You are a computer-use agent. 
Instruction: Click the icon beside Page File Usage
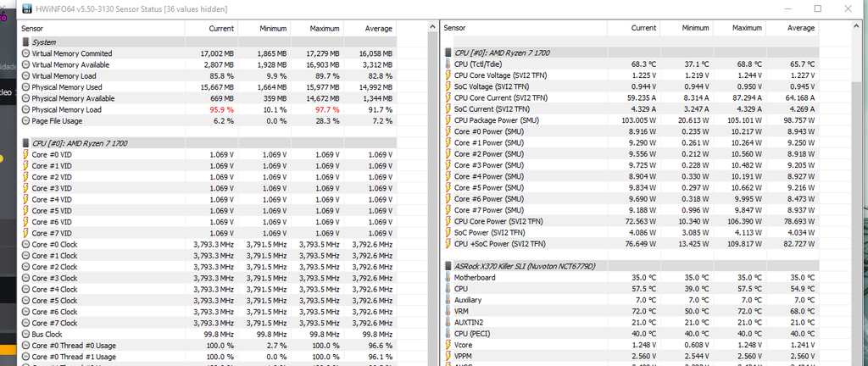tap(25, 120)
